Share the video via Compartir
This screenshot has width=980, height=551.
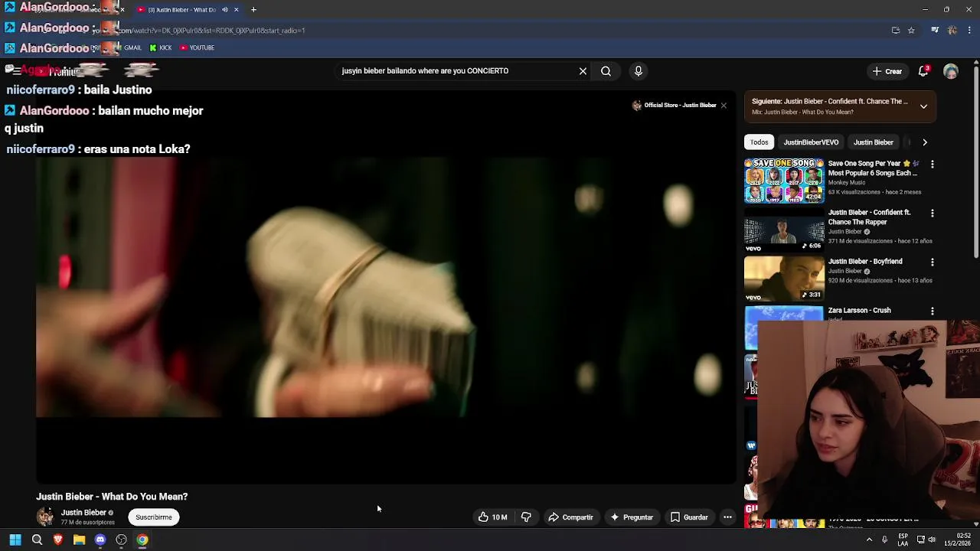pos(570,517)
